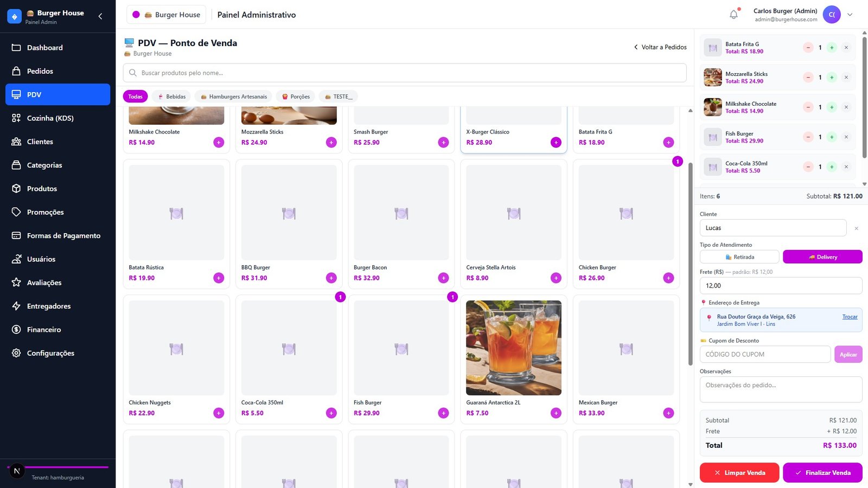Go to Clientes in the sidebar
Screen dimensions: 868x488
58,142
